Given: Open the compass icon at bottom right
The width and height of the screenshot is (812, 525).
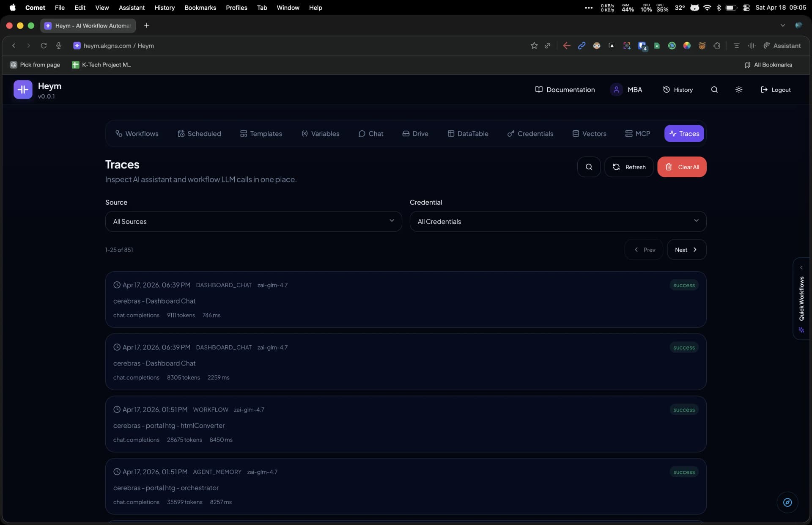Looking at the screenshot, I should click(x=787, y=503).
